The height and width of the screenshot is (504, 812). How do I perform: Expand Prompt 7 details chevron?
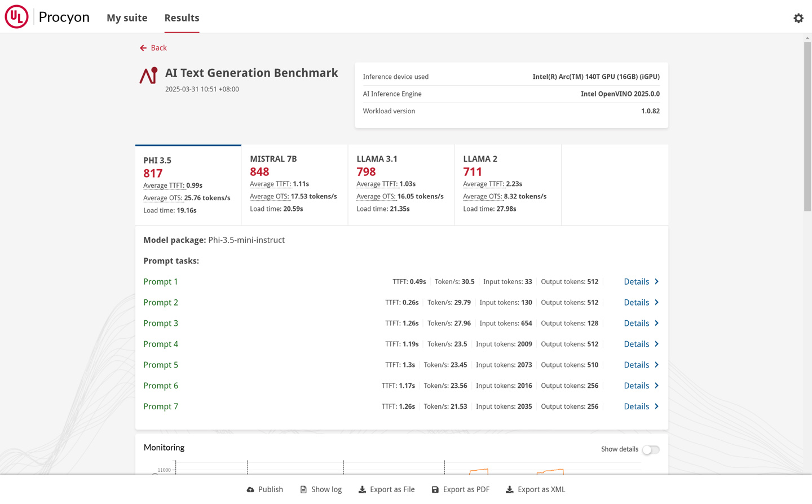656,406
